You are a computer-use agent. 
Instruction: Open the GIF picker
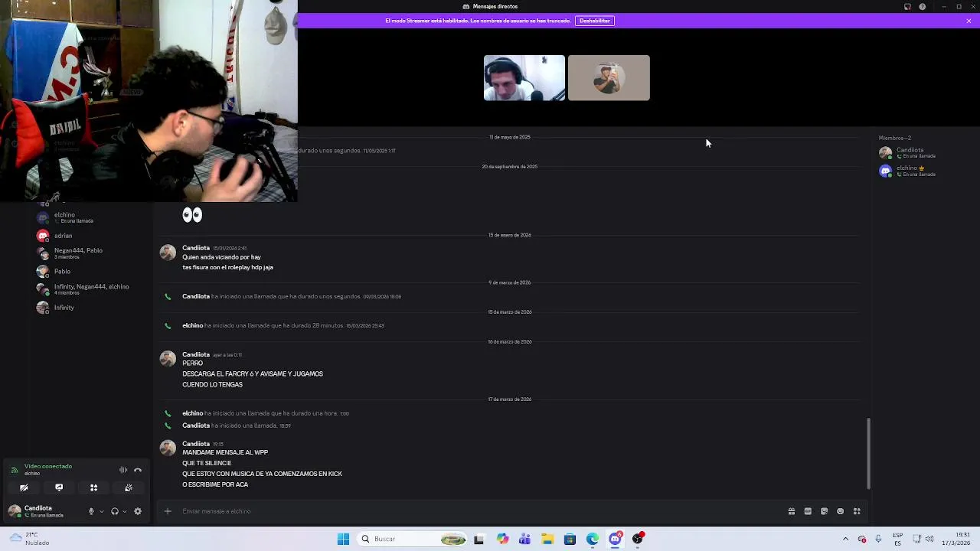click(x=808, y=511)
